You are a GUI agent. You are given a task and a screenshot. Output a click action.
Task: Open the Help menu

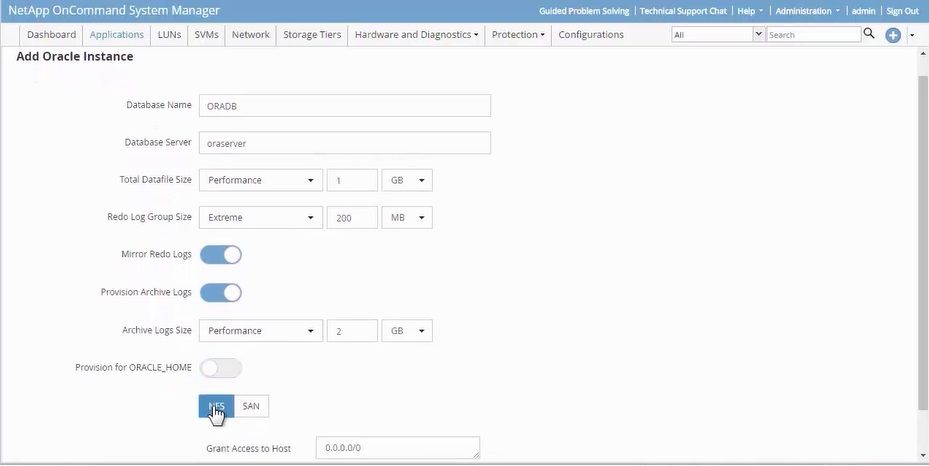(750, 11)
